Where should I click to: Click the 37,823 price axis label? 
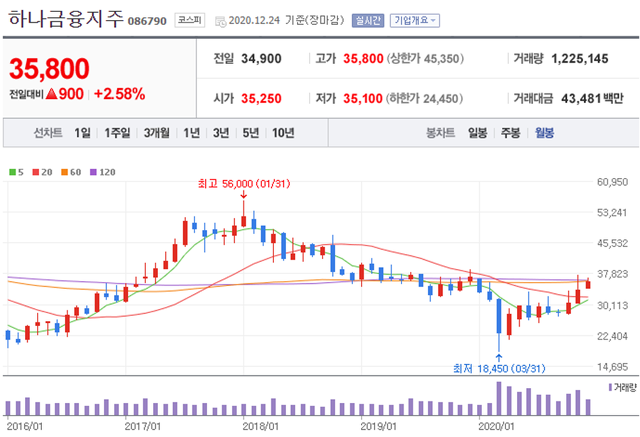(x=612, y=274)
